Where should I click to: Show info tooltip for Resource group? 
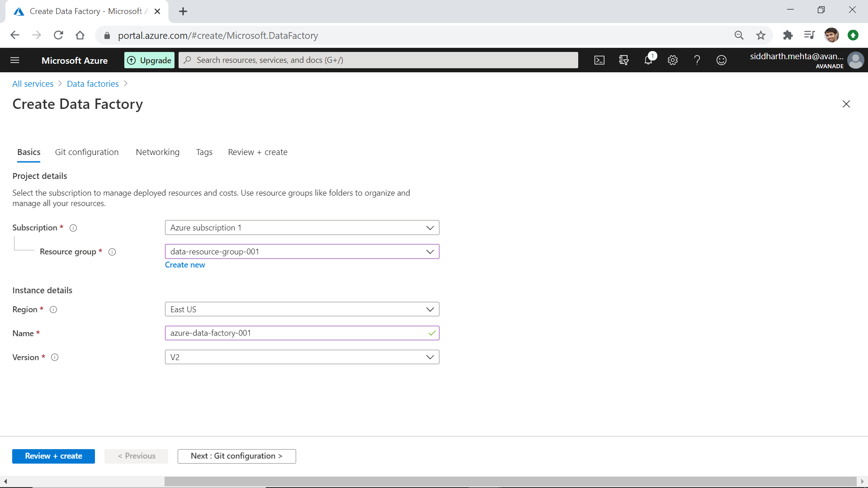[x=112, y=252]
